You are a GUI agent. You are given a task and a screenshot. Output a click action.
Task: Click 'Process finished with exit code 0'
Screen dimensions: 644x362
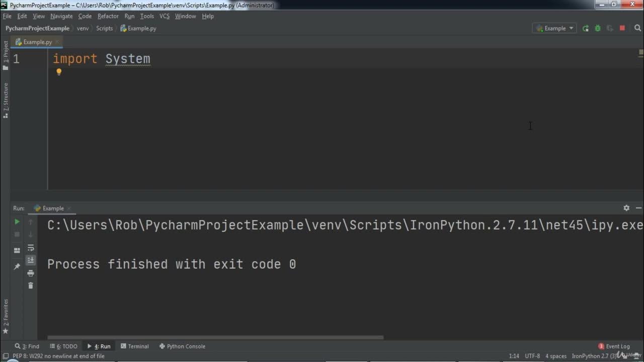(x=172, y=264)
